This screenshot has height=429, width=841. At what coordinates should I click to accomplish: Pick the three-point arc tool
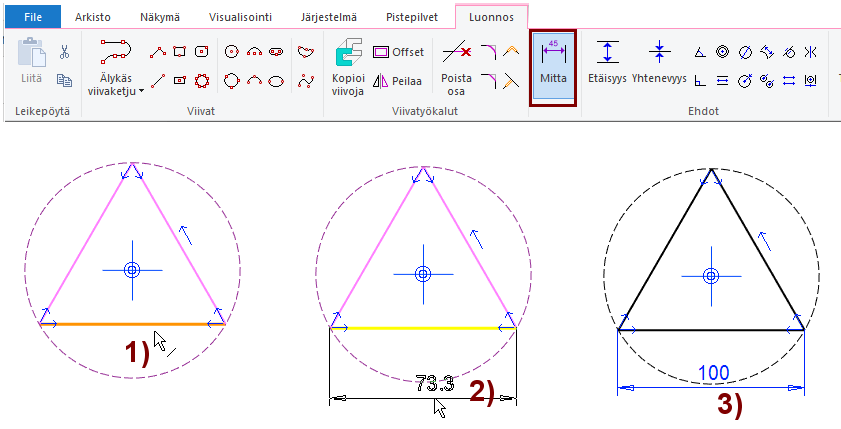coord(254,81)
